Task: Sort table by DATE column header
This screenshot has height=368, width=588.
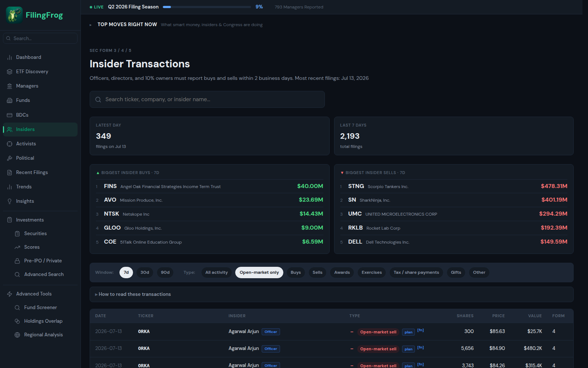Action: (x=100, y=316)
